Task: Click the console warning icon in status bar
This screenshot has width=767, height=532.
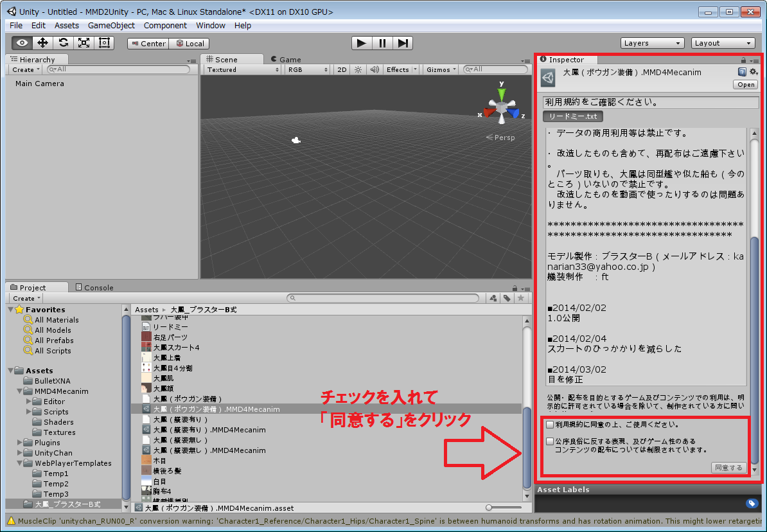Action: [x=11, y=520]
